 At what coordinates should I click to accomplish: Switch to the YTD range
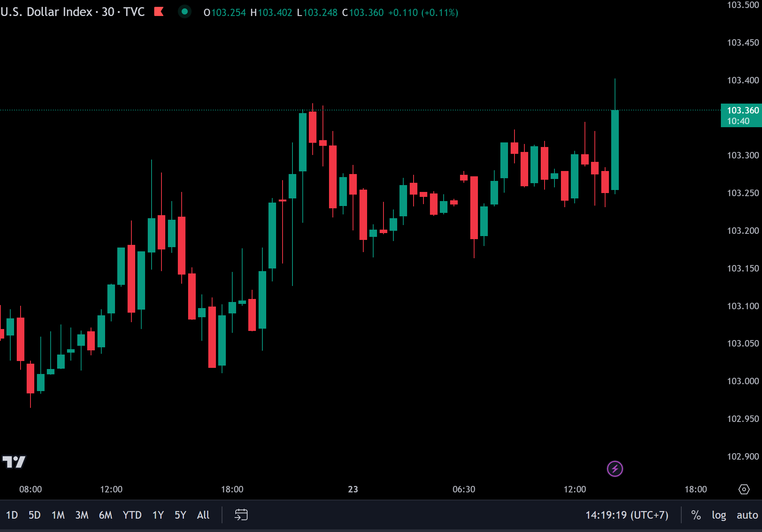coord(132,515)
